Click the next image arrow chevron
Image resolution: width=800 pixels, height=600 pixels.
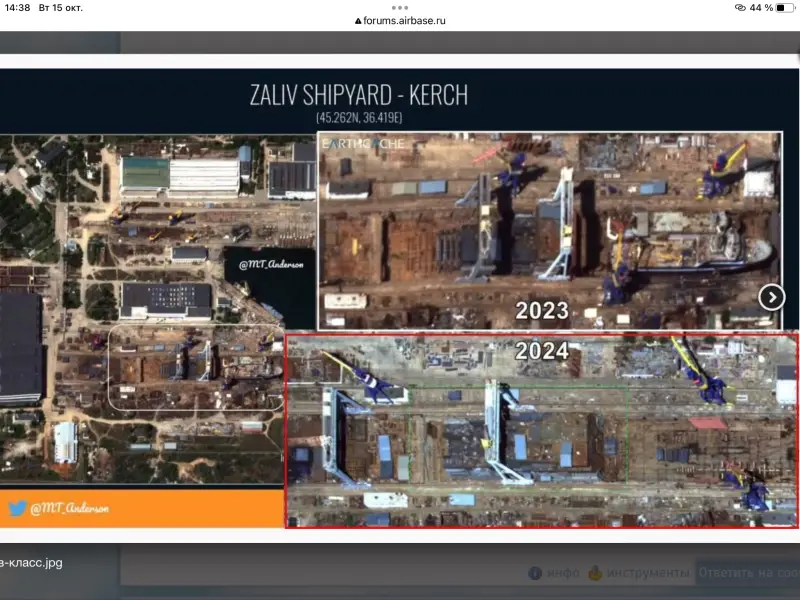(x=771, y=297)
